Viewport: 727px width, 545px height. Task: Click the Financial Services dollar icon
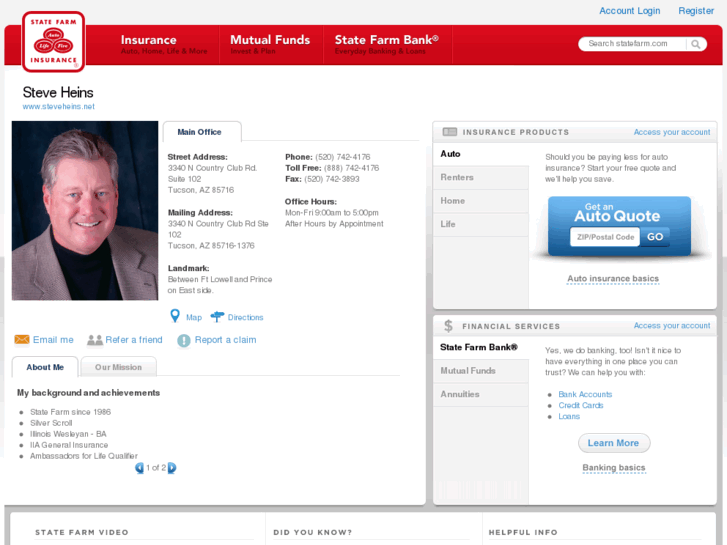tap(448, 326)
